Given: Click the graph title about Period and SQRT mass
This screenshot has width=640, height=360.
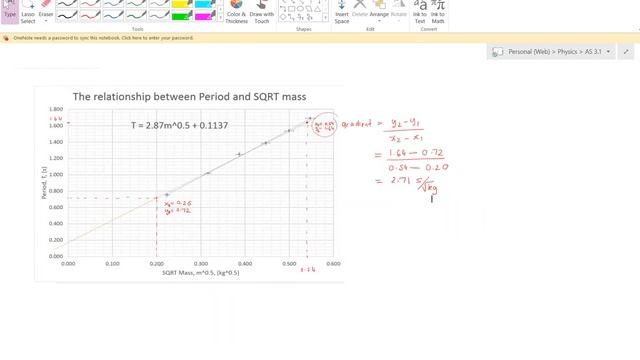Looking at the screenshot, I should [x=189, y=97].
